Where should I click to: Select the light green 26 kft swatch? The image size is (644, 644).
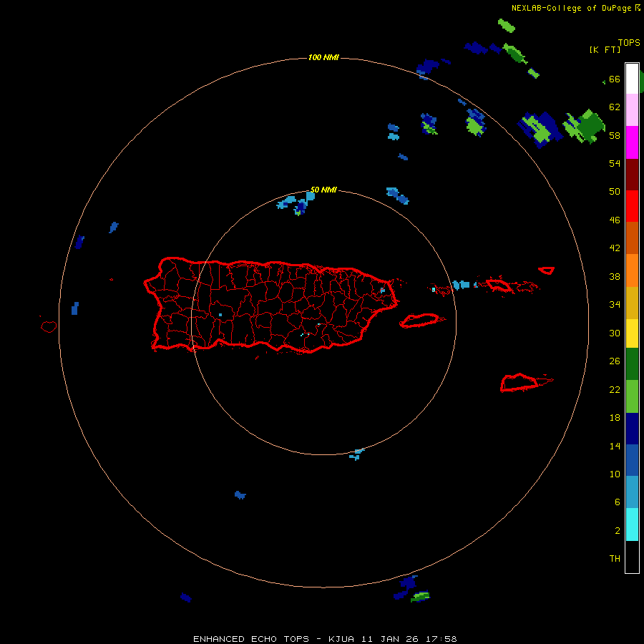(632, 396)
